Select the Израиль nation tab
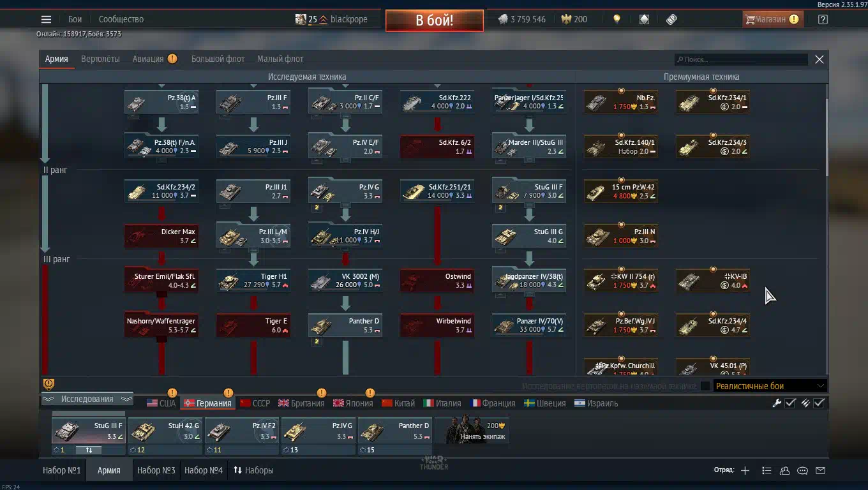The width and height of the screenshot is (868, 490). click(597, 403)
